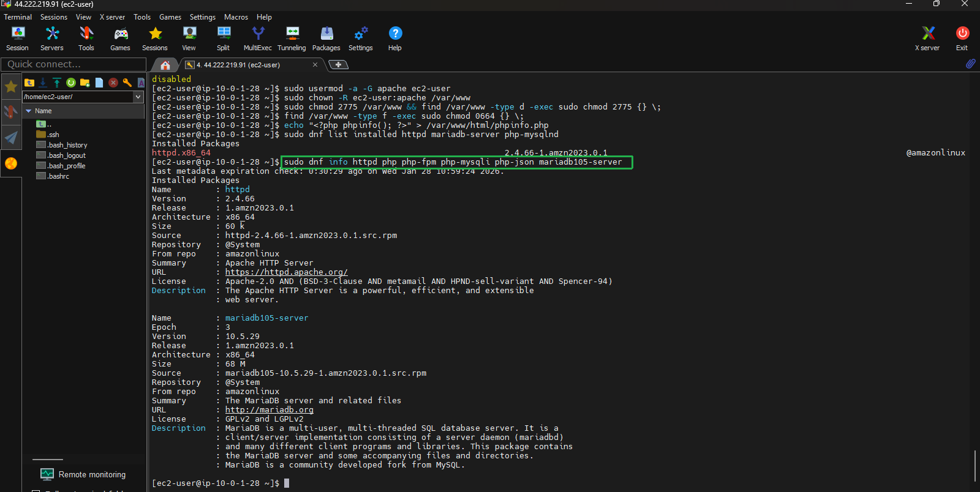Open the Macros paper plane sidebar tab

pos(11,138)
